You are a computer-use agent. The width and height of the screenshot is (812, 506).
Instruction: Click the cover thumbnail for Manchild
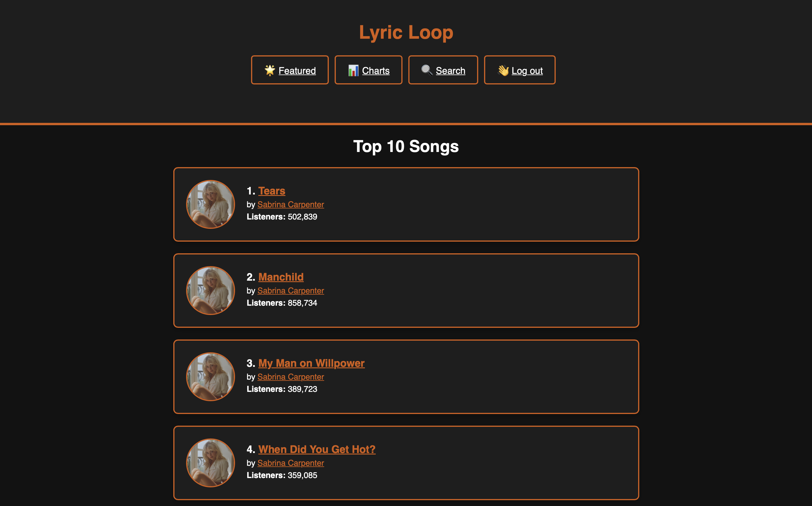(x=211, y=291)
